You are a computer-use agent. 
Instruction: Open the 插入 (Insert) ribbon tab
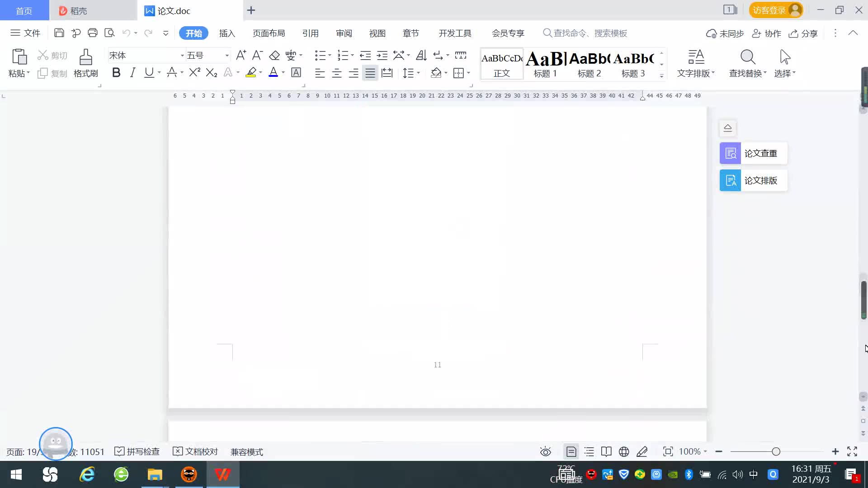[227, 33]
